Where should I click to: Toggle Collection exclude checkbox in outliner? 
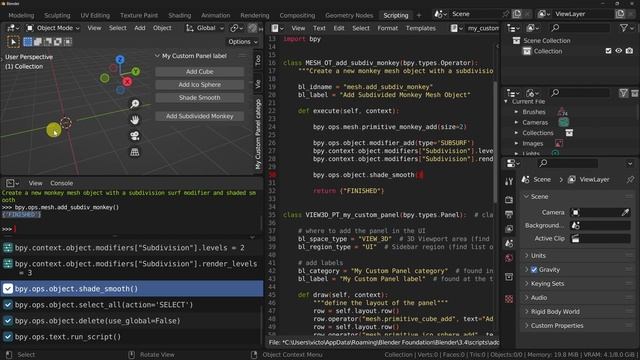(608, 51)
